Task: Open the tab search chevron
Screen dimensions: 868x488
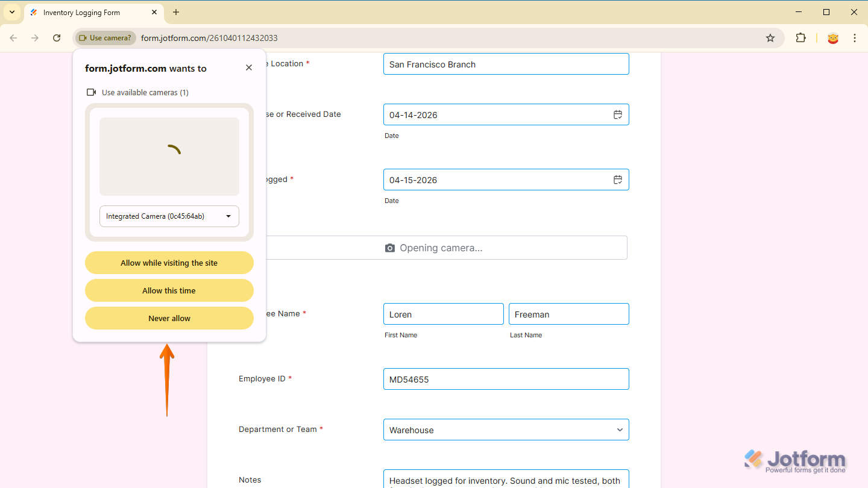Action: [x=11, y=12]
